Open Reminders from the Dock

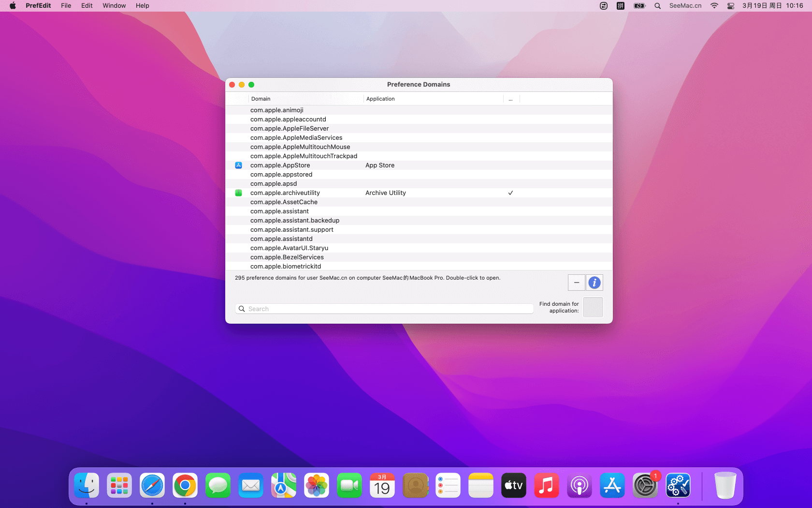448,485
